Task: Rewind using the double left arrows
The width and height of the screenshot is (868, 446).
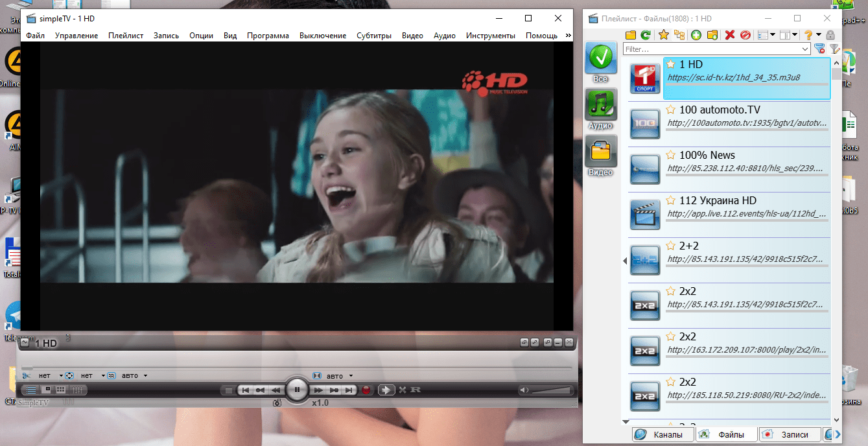Action: (x=276, y=390)
